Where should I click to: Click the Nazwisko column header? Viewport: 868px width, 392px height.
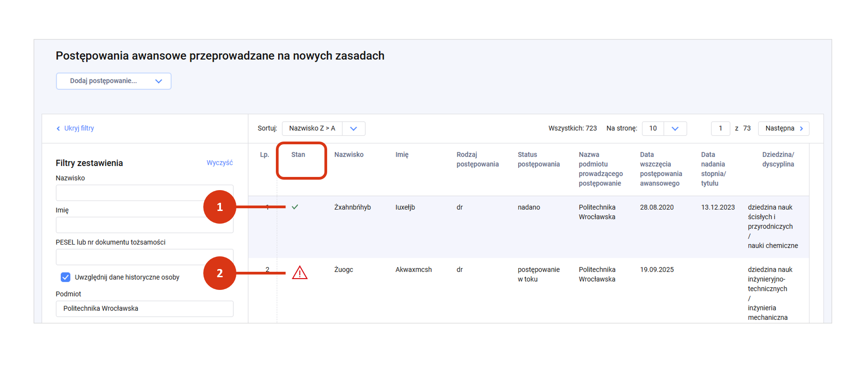(348, 155)
